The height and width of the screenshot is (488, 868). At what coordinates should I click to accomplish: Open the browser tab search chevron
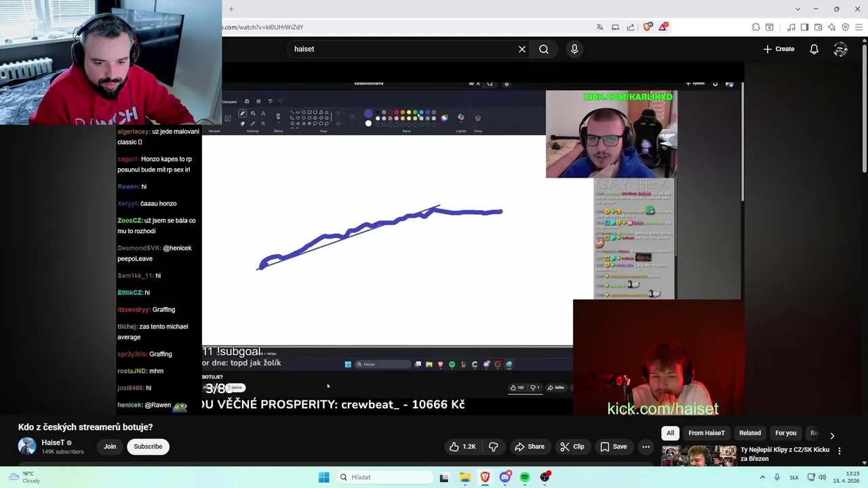coord(797,9)
